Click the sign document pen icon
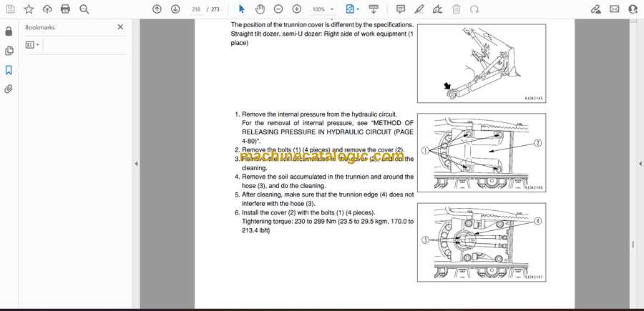 coord(438,9)
